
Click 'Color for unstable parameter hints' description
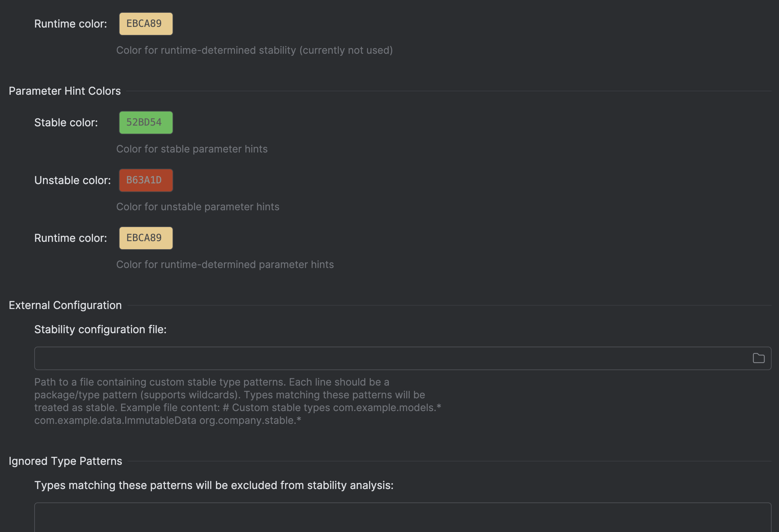197,207
